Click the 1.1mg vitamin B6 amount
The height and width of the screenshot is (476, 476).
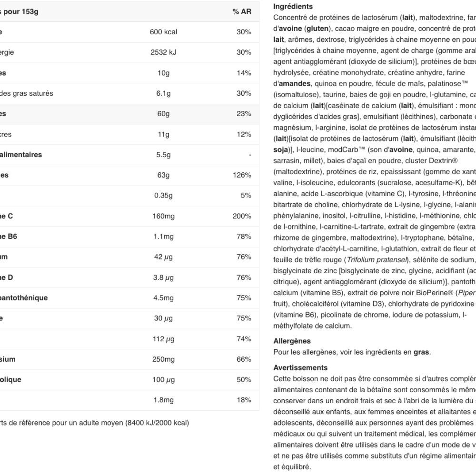point(163,237)
